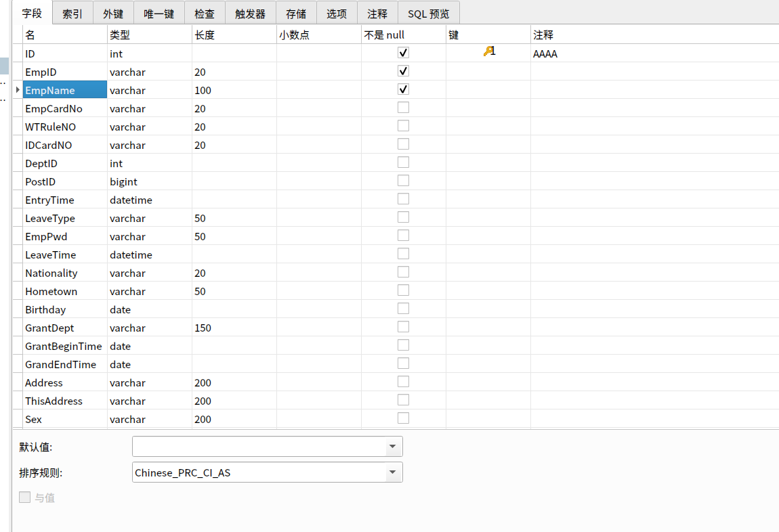Open the 排序规则 dropdown arrow

tap(392, 472)
